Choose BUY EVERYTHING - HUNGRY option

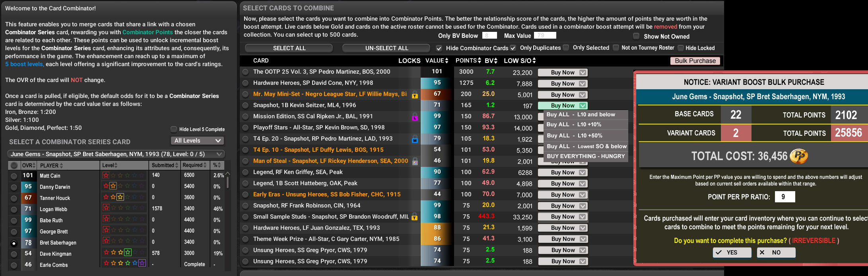585,156
